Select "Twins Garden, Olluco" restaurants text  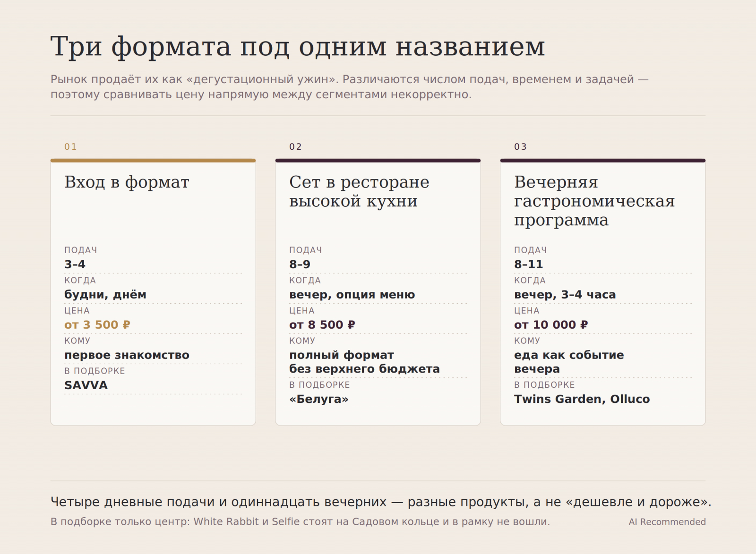pos(582,399)
